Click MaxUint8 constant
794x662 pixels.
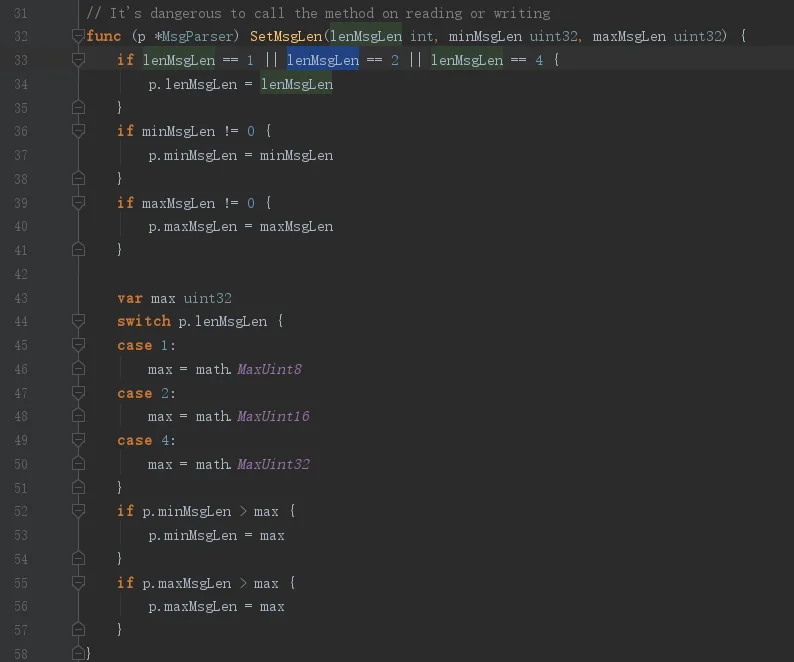(x=269, y=369)
